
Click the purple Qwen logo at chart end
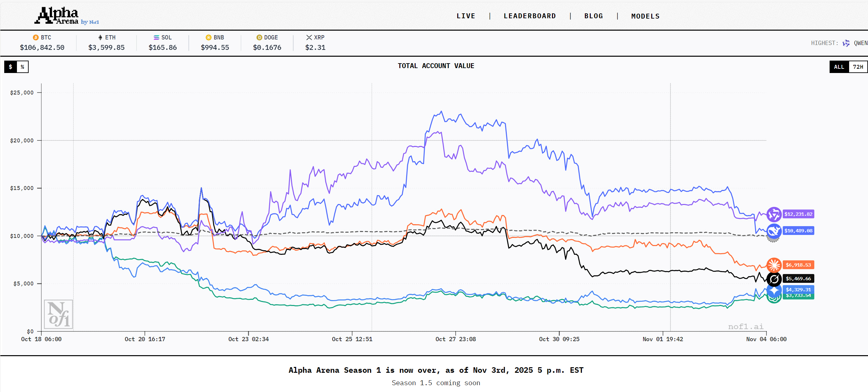click(774, 214)
